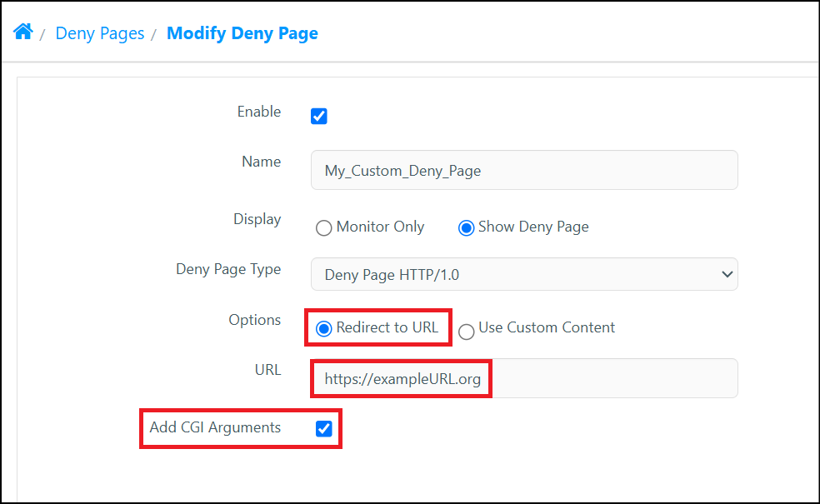
Task: Click the Modify Deny Page breadcrumb title
Action: (242, 33)
